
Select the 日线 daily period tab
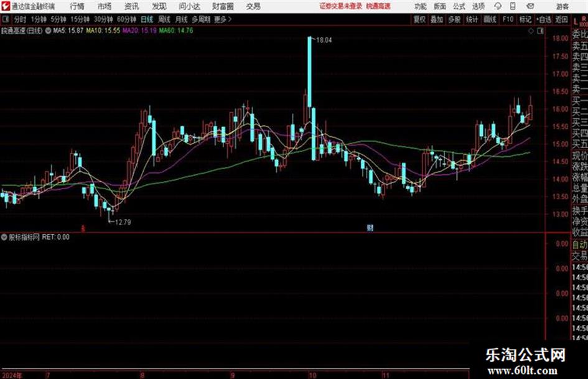coord(147,19)
